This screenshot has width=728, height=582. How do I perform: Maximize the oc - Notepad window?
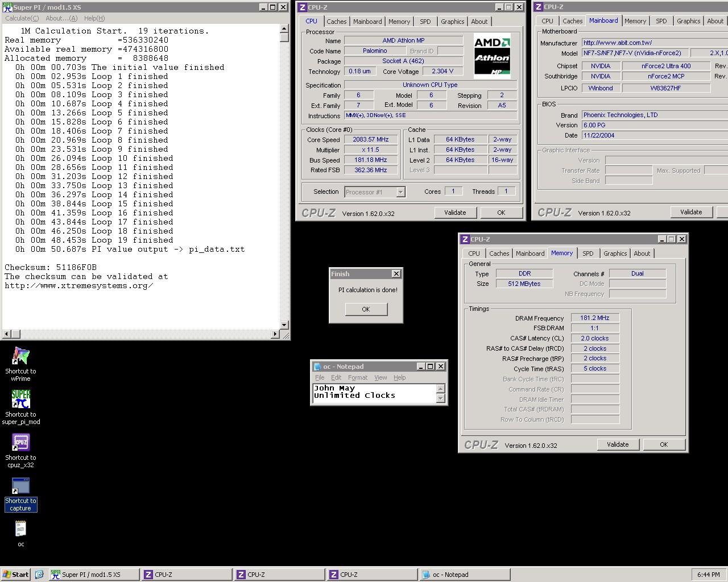(x=431, y=367)
